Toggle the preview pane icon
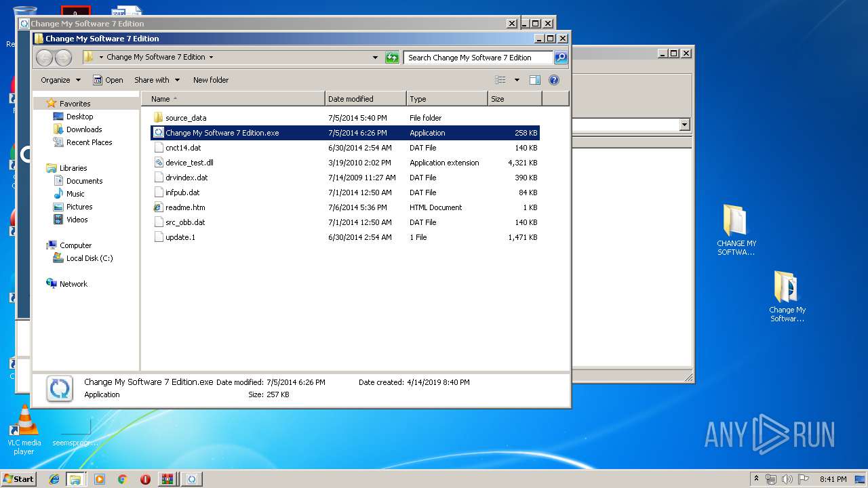The image size is (868, 488). (x=535, y=80)
